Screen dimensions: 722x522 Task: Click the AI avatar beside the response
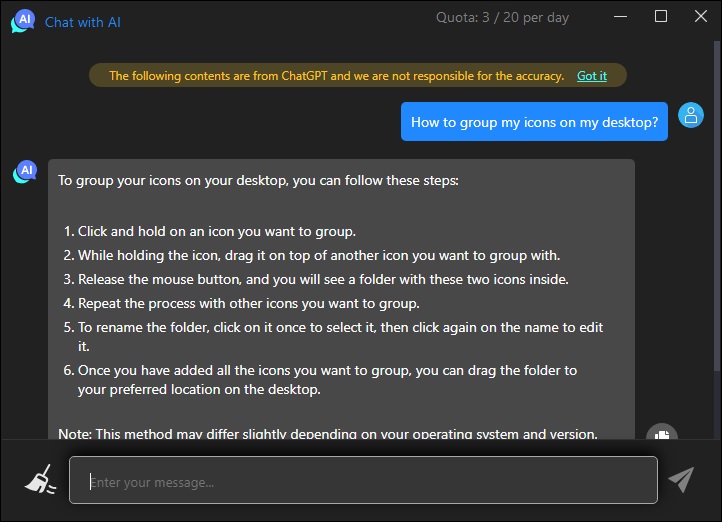tap(25, 172)
